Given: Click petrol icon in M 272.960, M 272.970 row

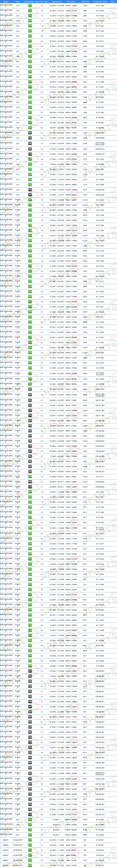Looking at the screenshot, I should 30,373.
